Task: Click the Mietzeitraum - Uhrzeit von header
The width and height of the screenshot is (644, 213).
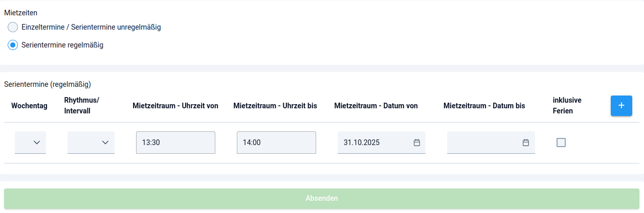Action: (175, 106)
